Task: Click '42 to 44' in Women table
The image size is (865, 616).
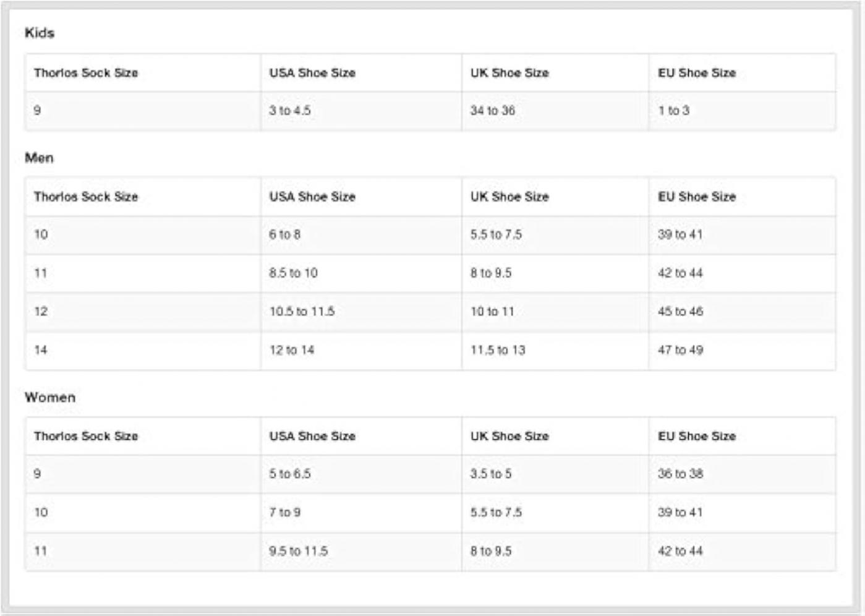Action: coord(680,551)
